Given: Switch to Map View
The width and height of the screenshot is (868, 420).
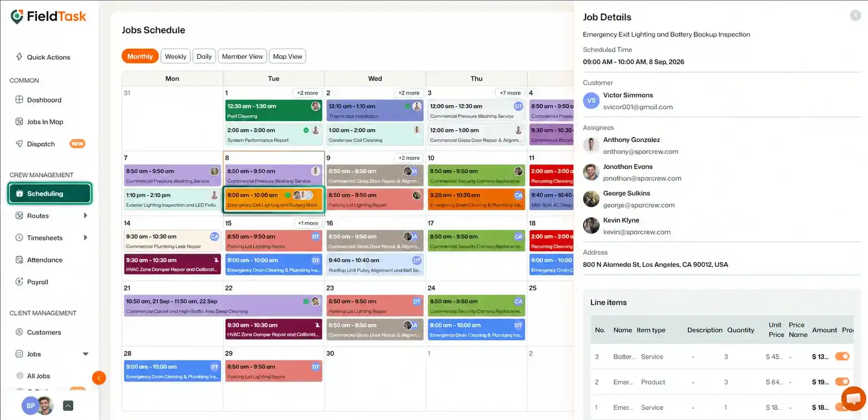Looking at the screenshot, I should [288, 56].
